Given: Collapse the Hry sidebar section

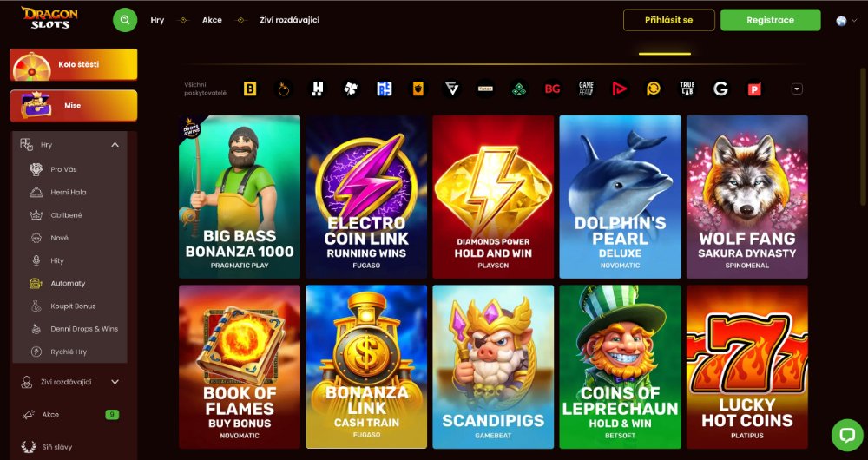Looking at the screenshot, I should [115, 145].
